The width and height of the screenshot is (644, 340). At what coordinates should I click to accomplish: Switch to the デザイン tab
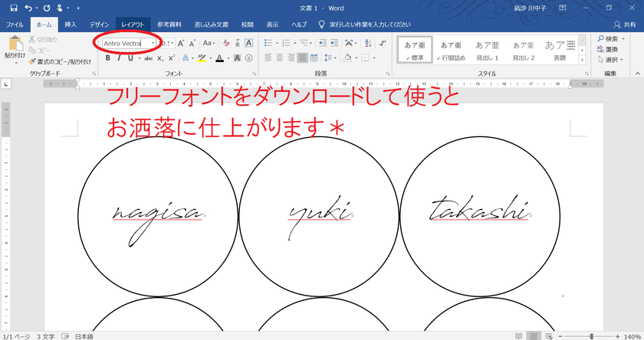tap(100, 25)
